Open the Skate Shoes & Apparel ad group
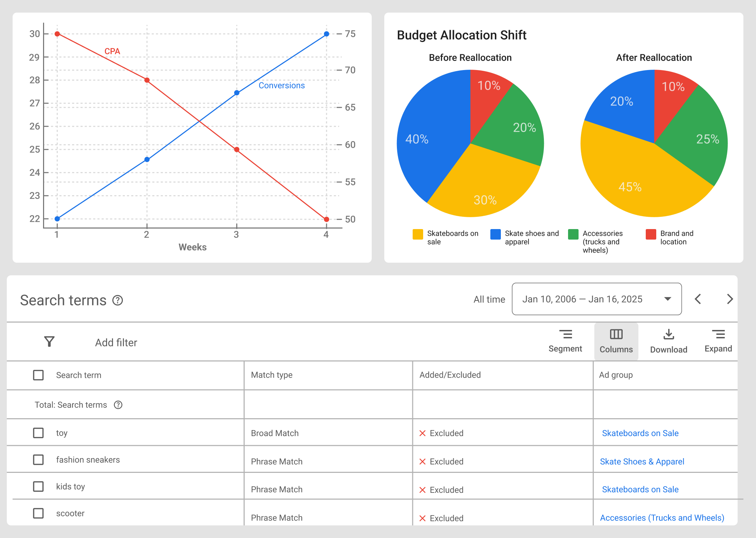Viewport: 756px width, 538px height. coord(642,461)
